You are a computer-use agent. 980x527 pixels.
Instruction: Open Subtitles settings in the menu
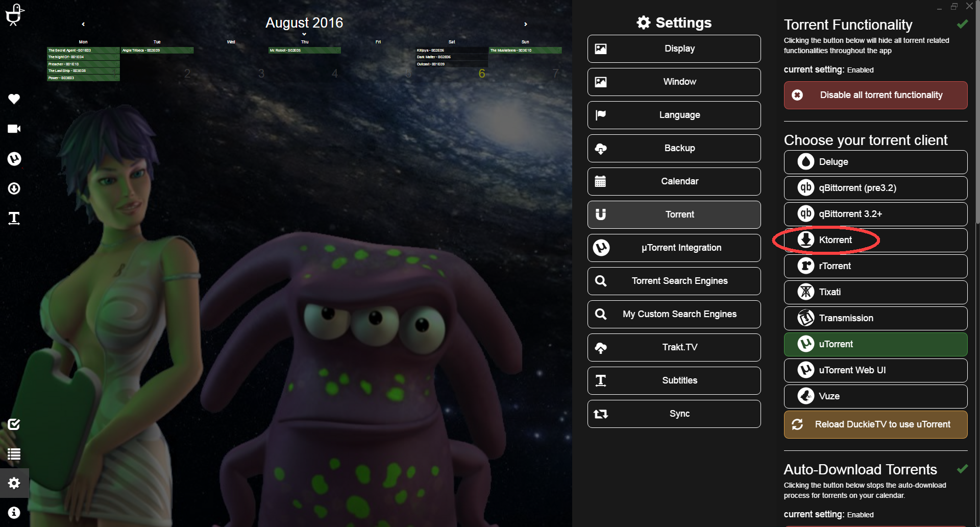[x=674, y=381]
